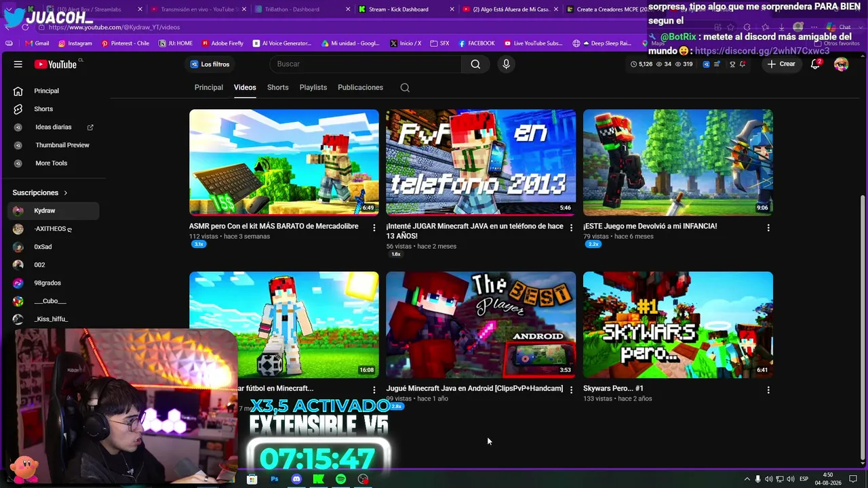Open the Playlists channel tab
Image resolution: width=868 pixels, height=488 pixels.
(313, 87)
